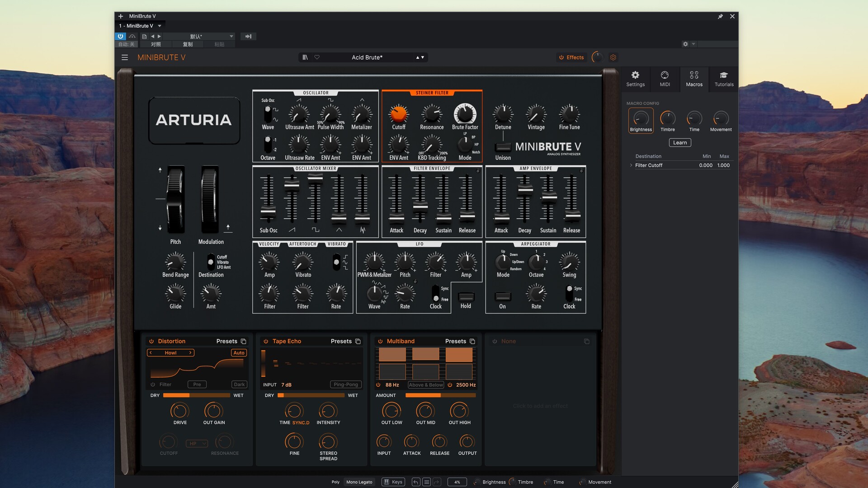Open the orange gear icon beside the Effects button

coord(613,57)
